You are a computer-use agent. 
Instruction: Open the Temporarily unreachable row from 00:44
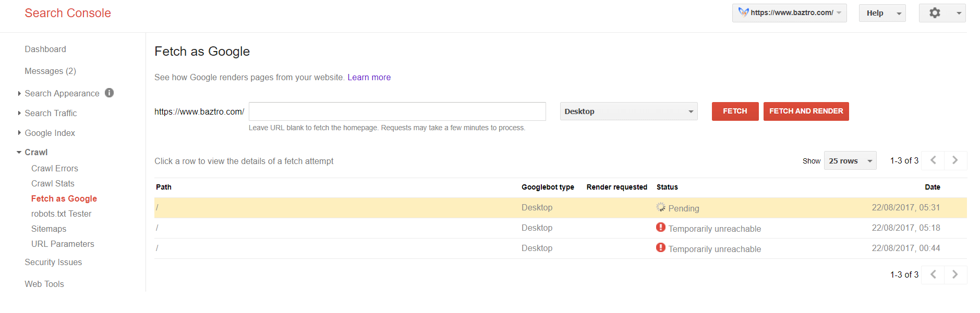[560, 248]
